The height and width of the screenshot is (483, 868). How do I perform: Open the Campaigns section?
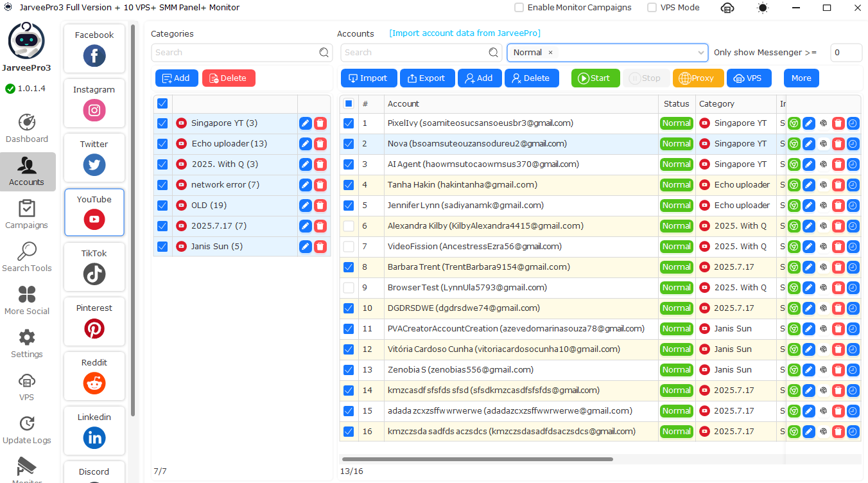(27, 215)
